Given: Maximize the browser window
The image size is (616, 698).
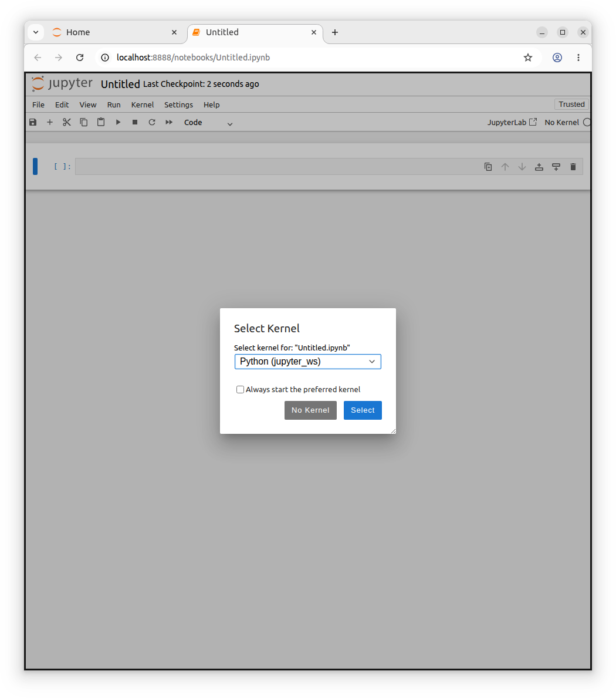Looking at the screenshot, I should coord(562,32).
